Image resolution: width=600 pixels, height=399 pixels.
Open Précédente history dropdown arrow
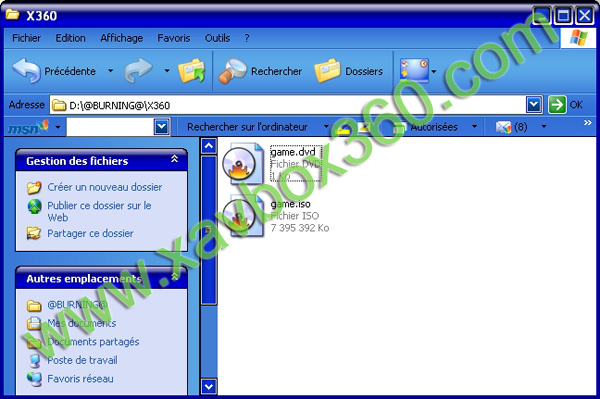coord(111,71)
